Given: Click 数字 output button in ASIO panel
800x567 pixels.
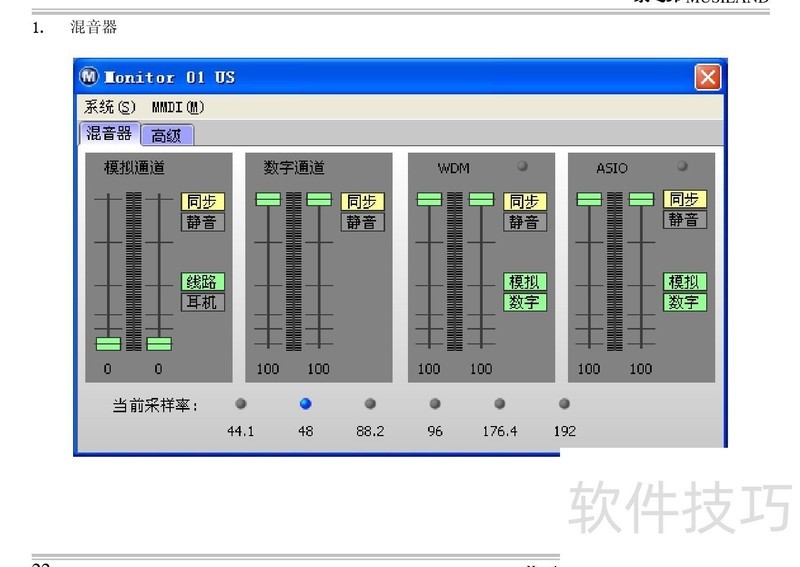Looking at the screenshot, I should click(685, 302).
